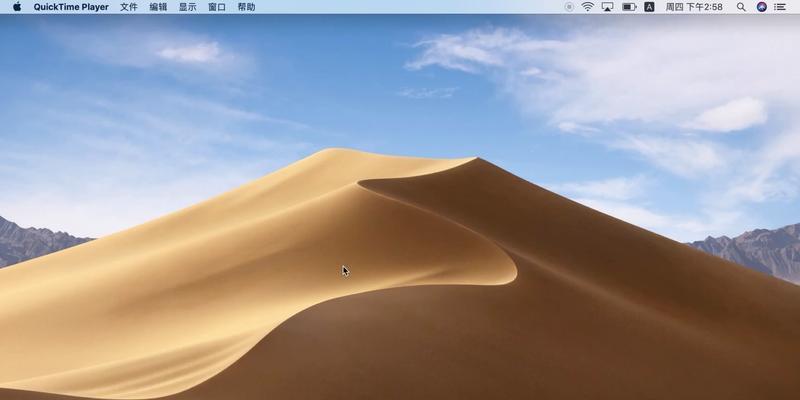Image resolution: width=800 pixels, height=400 pixels.
Task: Open the Apple menu
Action: pyautogui.click(x=17, y=7)
